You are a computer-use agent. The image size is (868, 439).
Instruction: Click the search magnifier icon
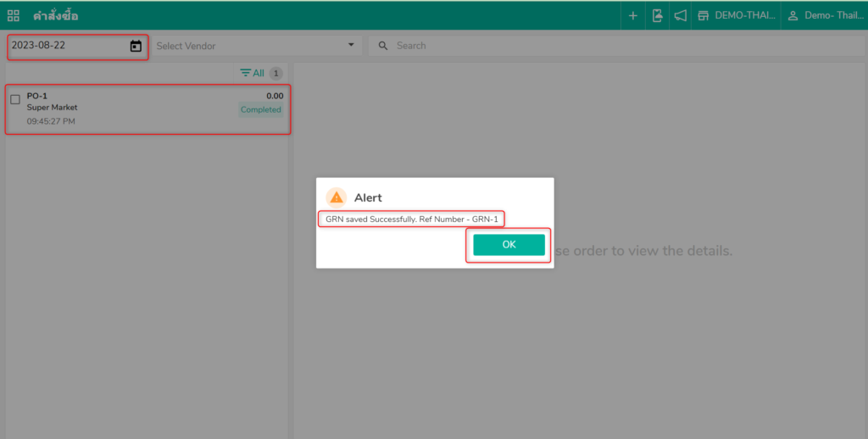[383, 46]
